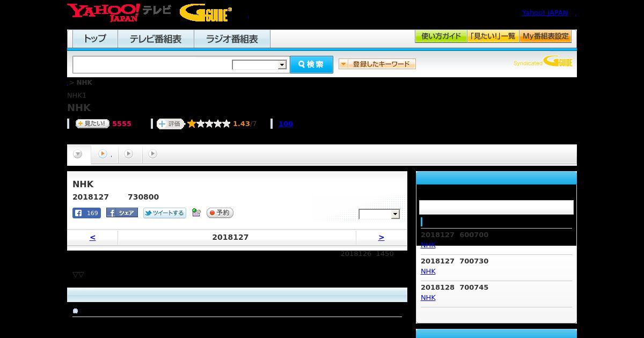The width and height of the screenshot is (644, 338).
Task: Go to next day with > link
Action: [381, 237]
